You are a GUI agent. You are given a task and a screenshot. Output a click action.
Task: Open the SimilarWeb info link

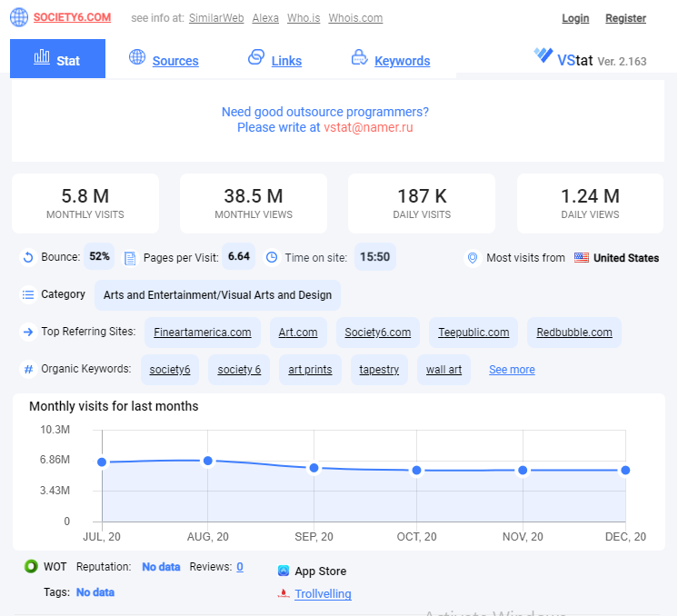tap(216, 18)
